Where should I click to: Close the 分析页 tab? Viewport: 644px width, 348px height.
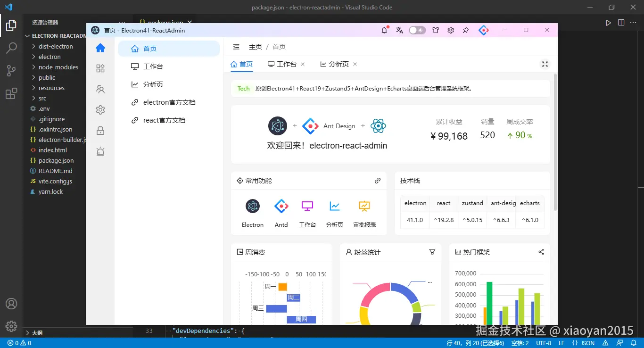tap(355, 64)
